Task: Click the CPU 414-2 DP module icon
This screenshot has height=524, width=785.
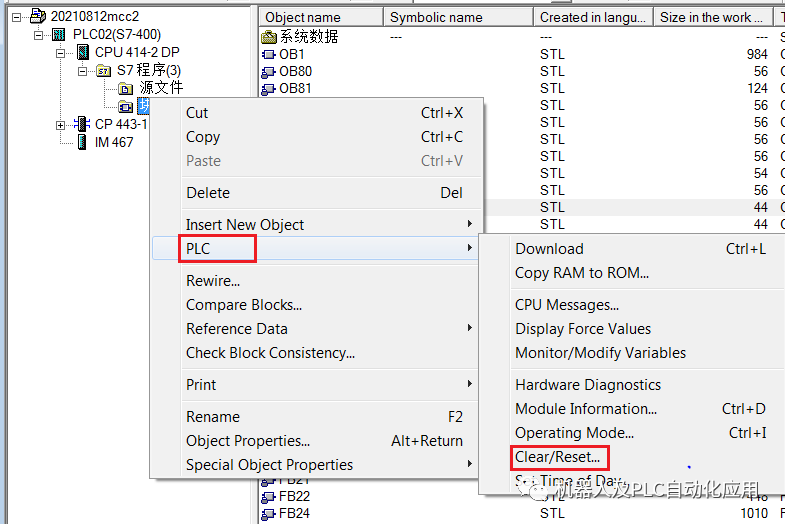Action: point(83,52)
